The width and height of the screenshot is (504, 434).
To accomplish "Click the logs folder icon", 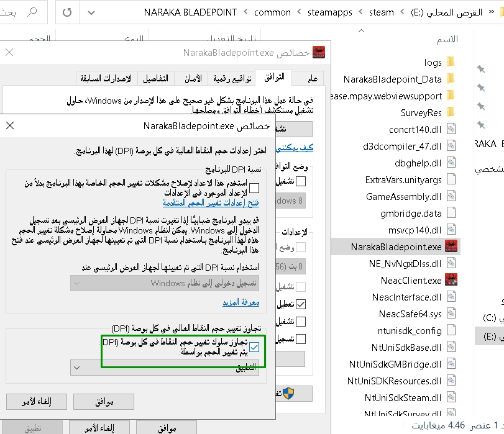I will pyautogui.click(x=451, y=61).
